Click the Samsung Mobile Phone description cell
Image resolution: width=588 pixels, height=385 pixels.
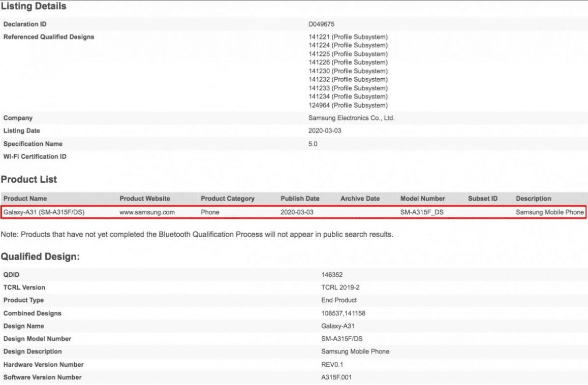pyautogui.click(x=550, y=212)
